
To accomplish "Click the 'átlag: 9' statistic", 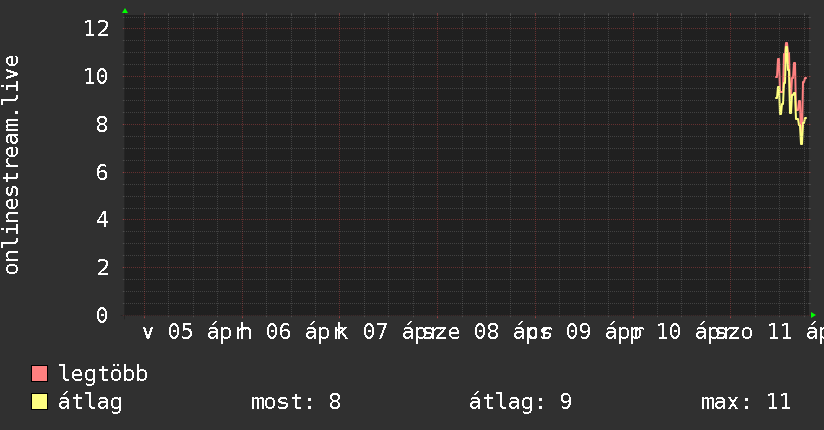I will (520, 403).
